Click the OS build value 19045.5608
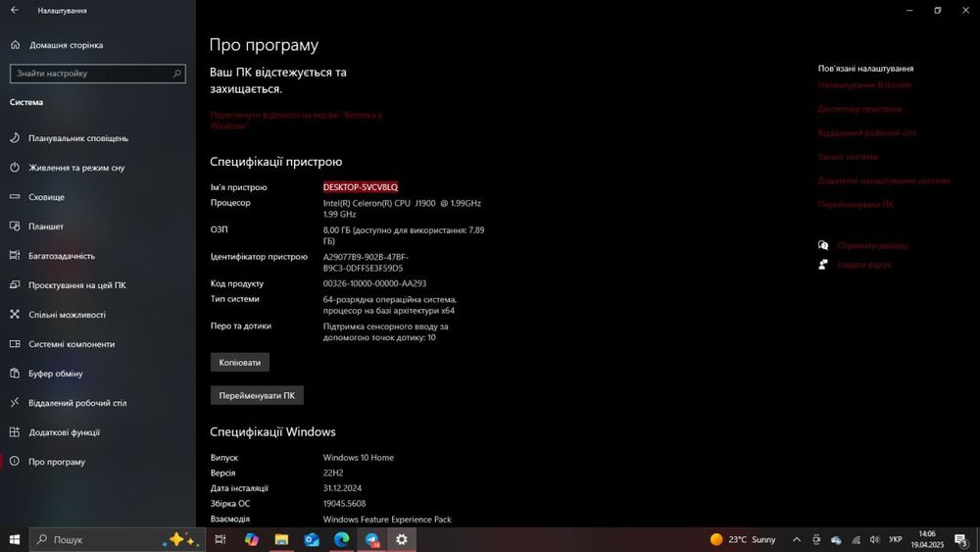Viewport: 980px width, 552px height. [x=344, y=503]
